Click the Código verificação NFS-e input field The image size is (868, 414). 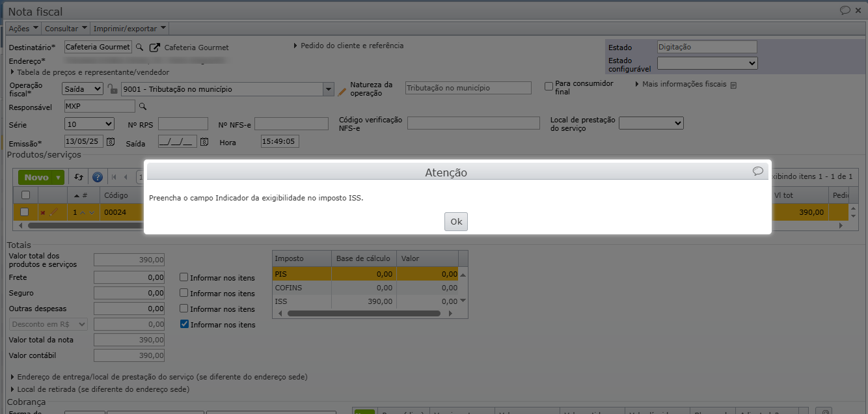pos(474,123)
